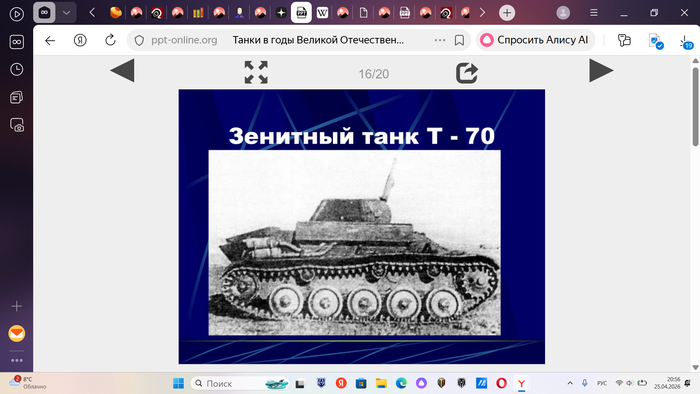Switch to the Wikipedia W tab

click(322, 13)
